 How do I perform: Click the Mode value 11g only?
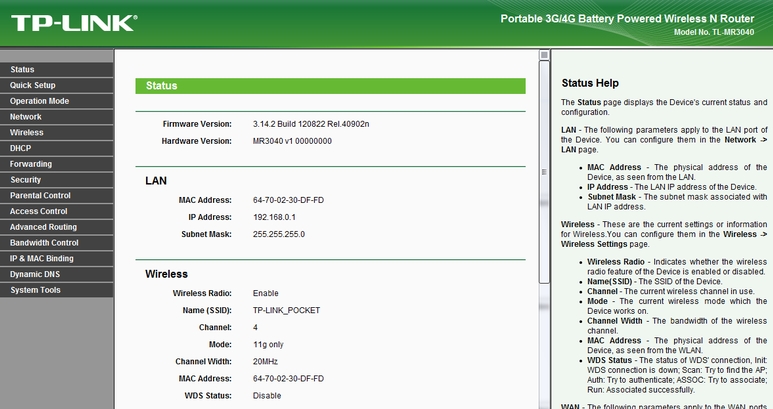[268, 344]
